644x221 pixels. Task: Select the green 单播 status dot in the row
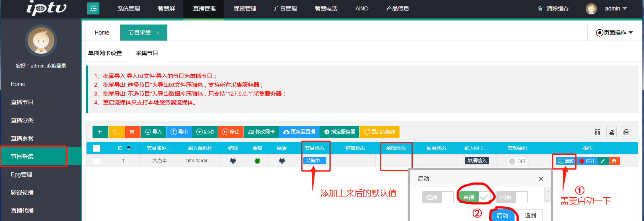click(257, 161)
